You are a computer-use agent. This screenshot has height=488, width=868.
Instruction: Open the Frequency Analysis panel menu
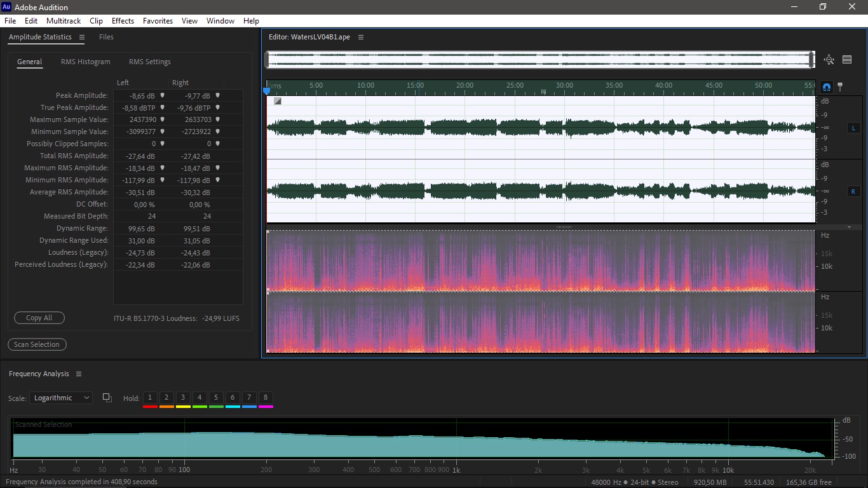click(79, 374)
